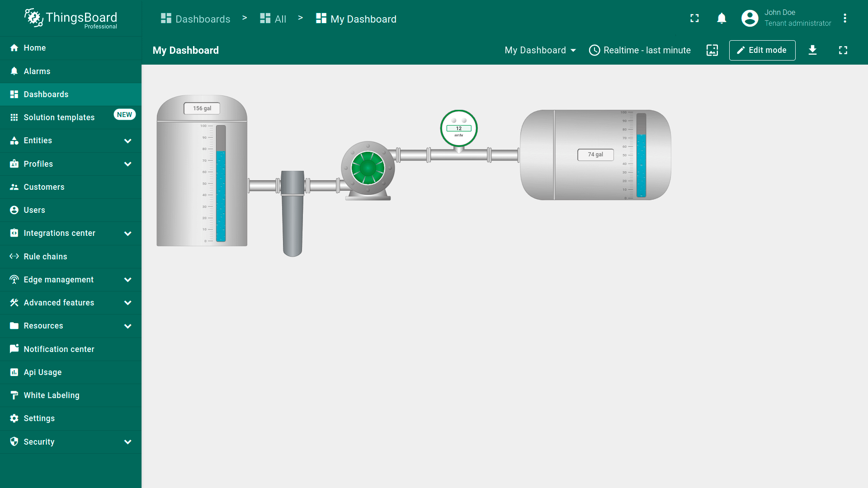Screen dimensions: 868x488
Task: Expand the Entities menu section
Action: point(127,141)
